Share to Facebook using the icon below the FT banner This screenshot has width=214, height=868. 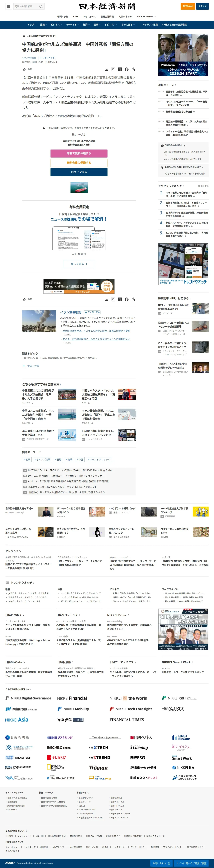tap(127, 299)
